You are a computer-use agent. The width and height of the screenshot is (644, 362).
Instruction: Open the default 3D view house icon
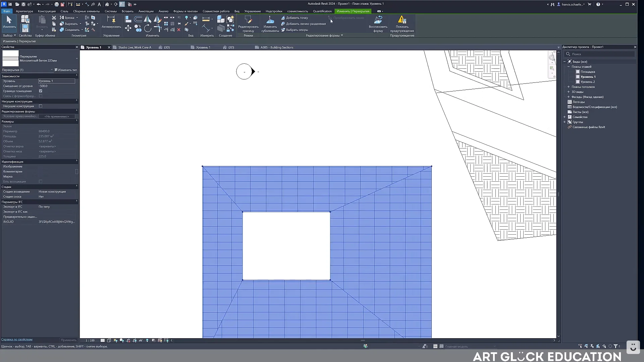pos(107,4)
